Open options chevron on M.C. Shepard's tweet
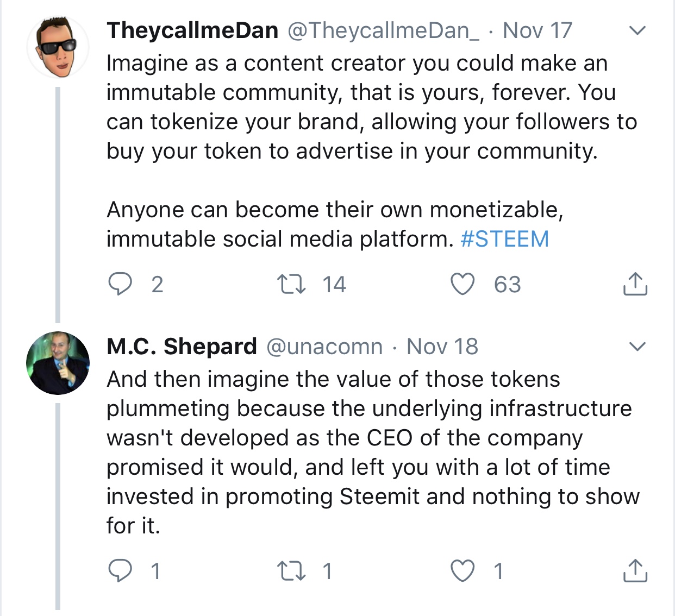This screenshot has height=616, width=675. tap(637, 346)
